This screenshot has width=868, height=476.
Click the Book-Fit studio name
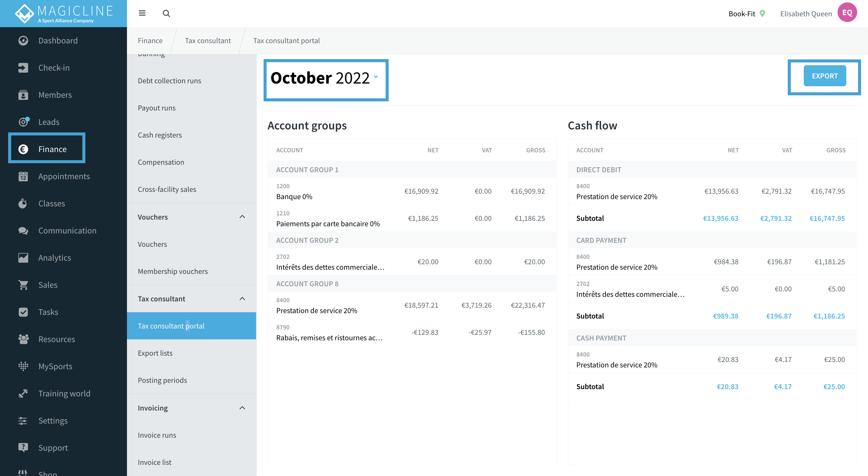coord(742,14)
